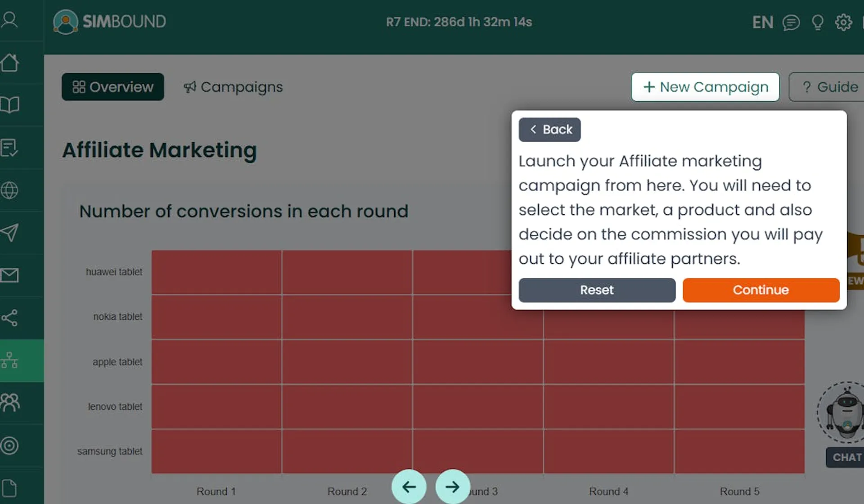Select the globe Website icon
The image size is (864, 504).
click(11, 190)
